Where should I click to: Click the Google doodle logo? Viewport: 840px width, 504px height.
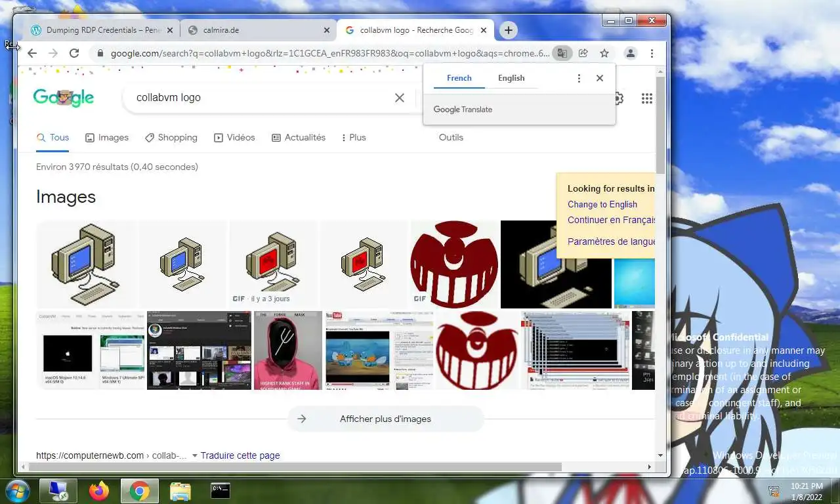(64, 98)
